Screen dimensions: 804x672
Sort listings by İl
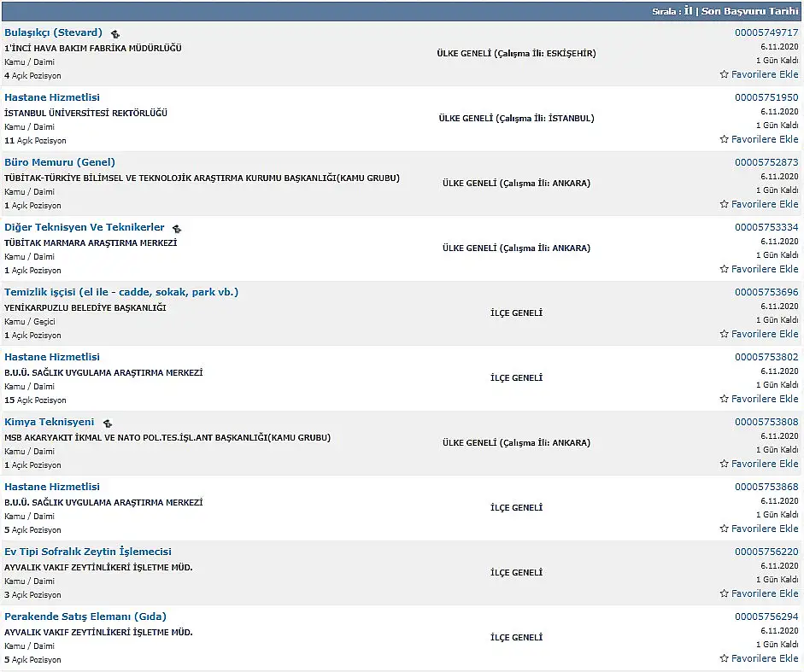(x=688, y=11)
